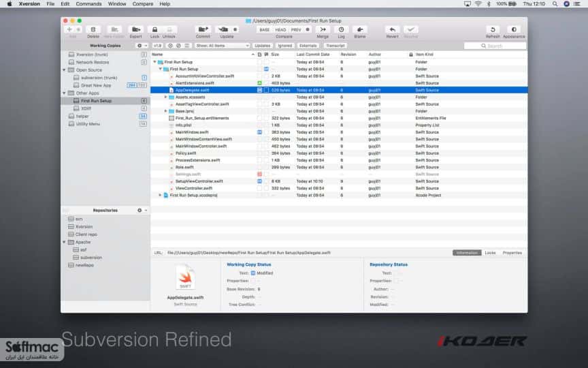Click status box on AlertExtensions.swift row

pos(259,83)
